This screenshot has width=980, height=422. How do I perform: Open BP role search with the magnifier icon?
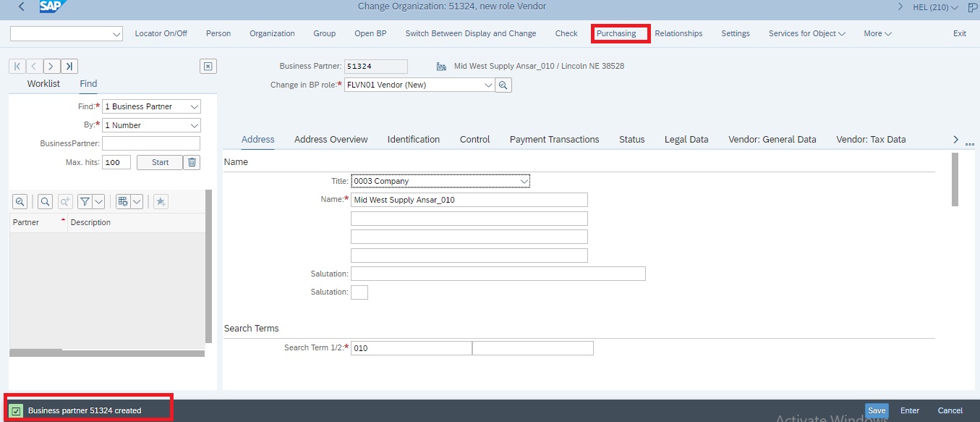tap(503, 85)
